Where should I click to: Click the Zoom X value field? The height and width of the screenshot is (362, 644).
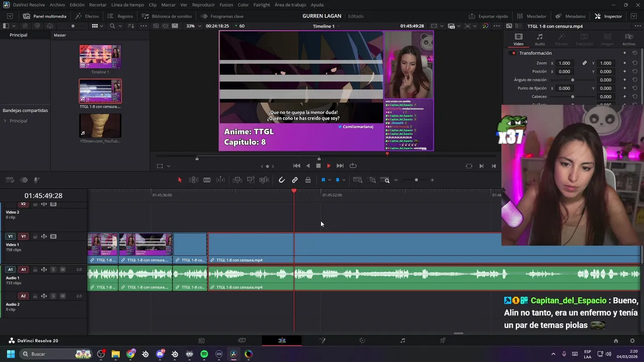point(566,63)
